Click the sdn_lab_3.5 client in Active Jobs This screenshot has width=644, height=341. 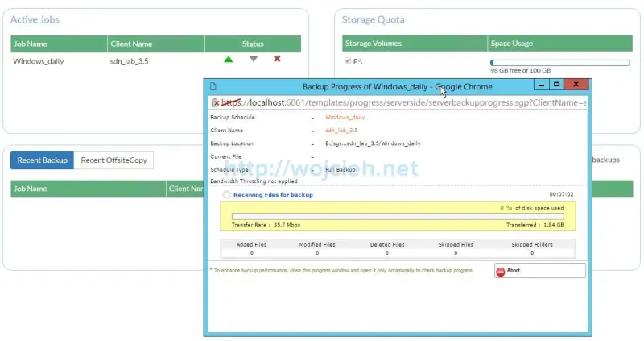130,61
